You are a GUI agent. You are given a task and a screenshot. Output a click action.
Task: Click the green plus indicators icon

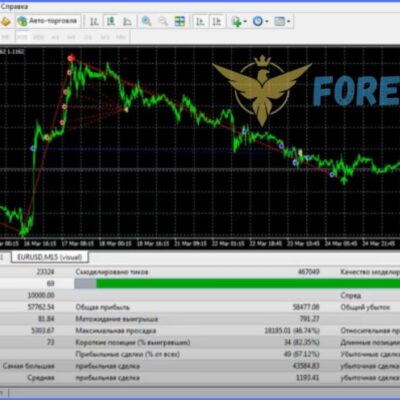coord(236,22)
